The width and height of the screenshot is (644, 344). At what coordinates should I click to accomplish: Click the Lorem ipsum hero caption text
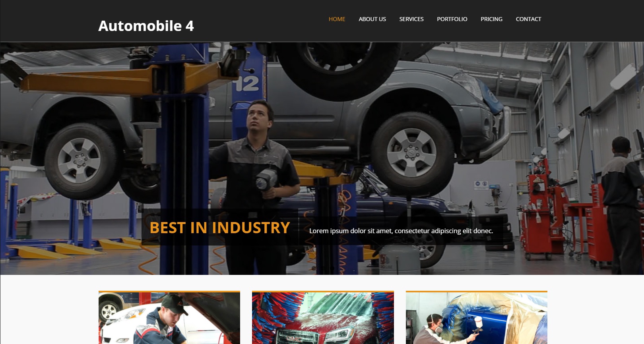pyautogui.click(x=401, y=231)
